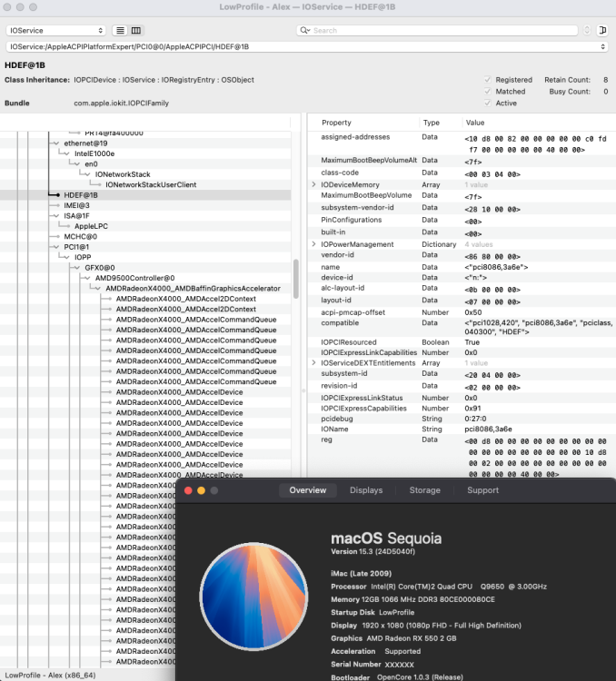This screenshot has width=616, height=681.
Task: Expand the IOPowerManagement property
Action: pyautogui.click(x=313, y=244)
